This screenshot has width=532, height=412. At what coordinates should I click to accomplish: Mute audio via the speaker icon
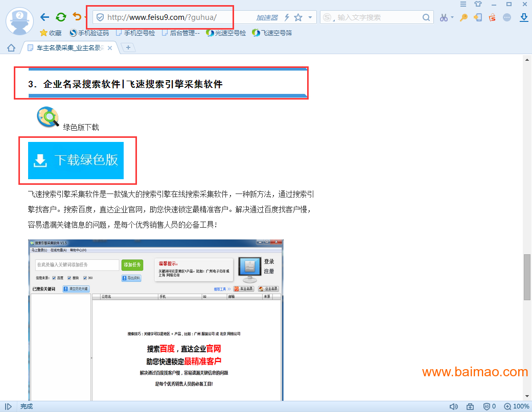(454, 406)
